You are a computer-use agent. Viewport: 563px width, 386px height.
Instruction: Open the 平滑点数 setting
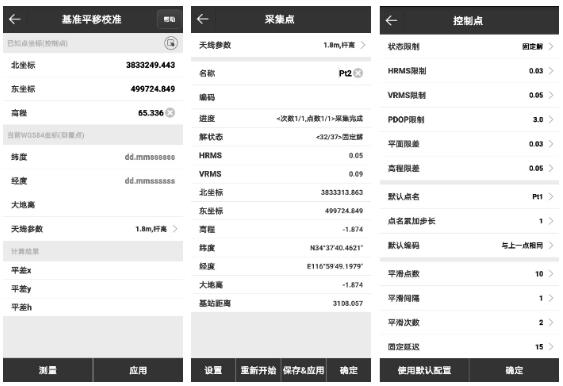click(469, 274)
